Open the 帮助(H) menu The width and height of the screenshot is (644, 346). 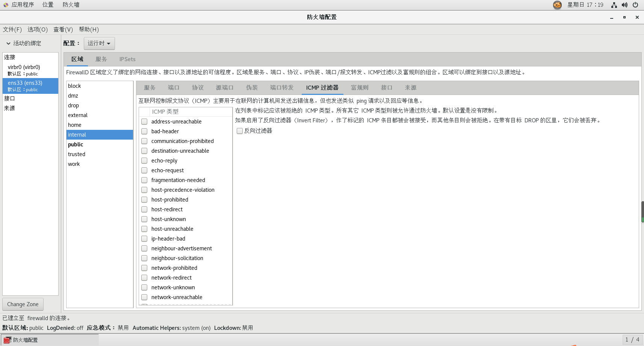pyautogui.click(x=89, y=30)
